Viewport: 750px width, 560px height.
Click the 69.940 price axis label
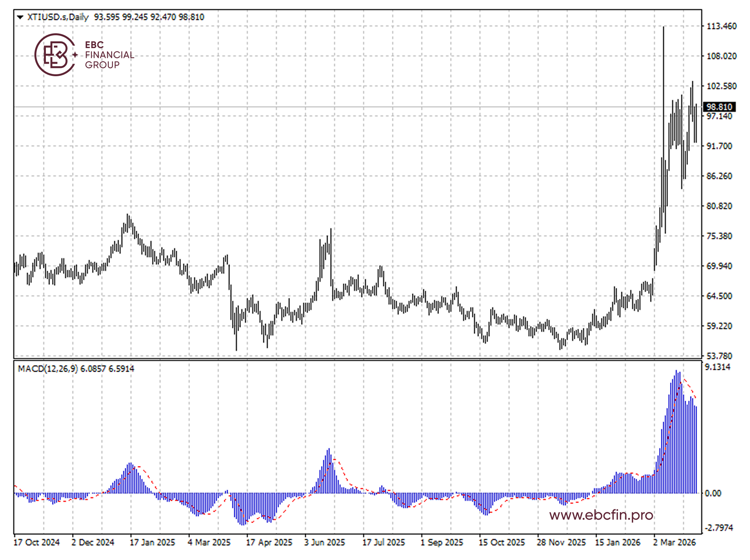(x=719, y=266)
